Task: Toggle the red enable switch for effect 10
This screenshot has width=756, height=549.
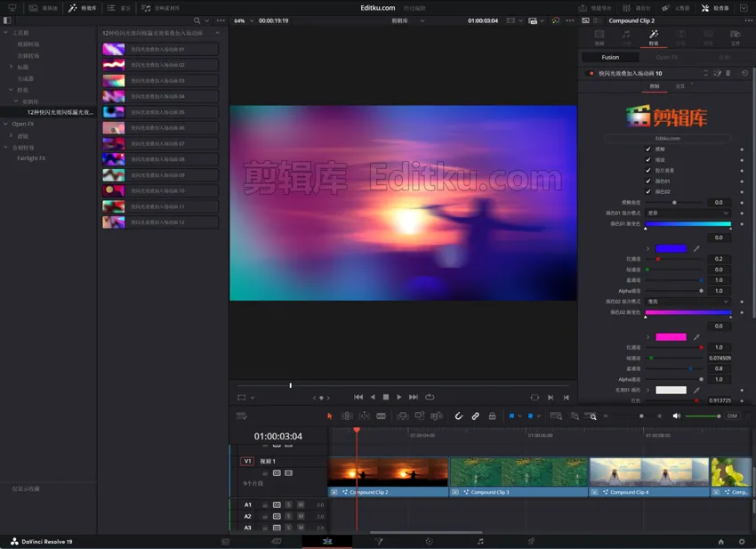Action: tap(591, 73)
